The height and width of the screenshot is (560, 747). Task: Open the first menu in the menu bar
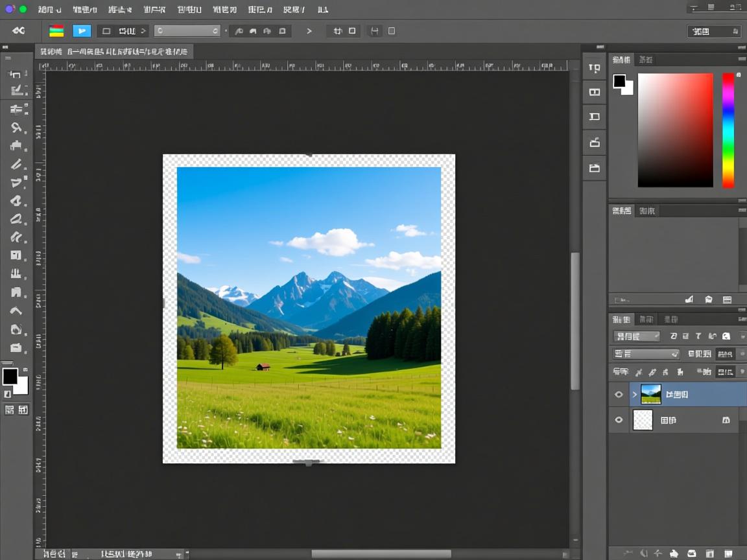click(49, 10)
